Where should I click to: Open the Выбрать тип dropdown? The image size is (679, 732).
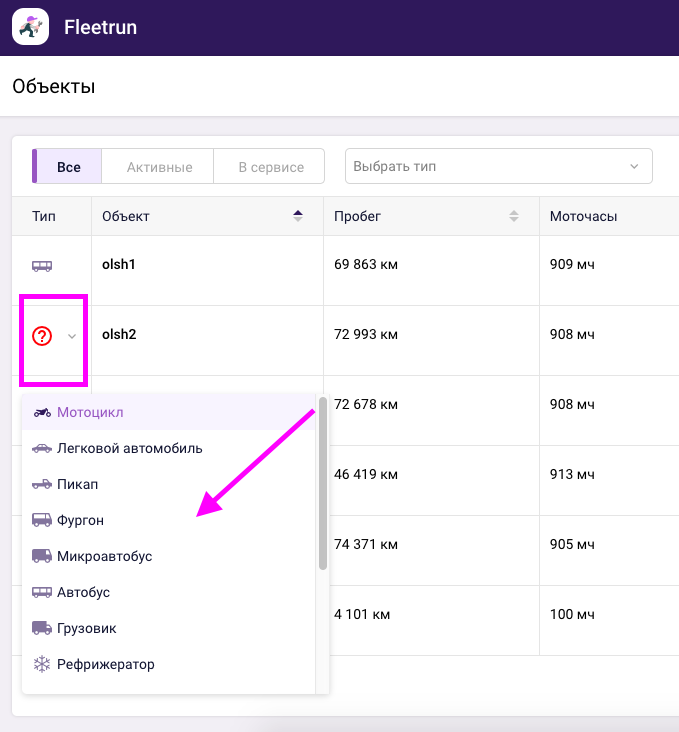click(x=498, y=167)
